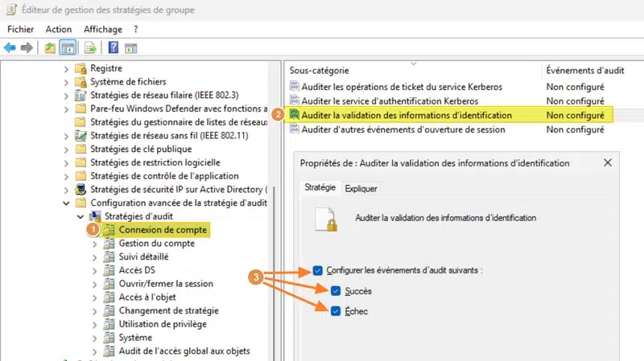Click the Stratégies d'audit node icon
Image resolution: width=644 pixels, height=361 pixels.
click(x=95, y=216)
